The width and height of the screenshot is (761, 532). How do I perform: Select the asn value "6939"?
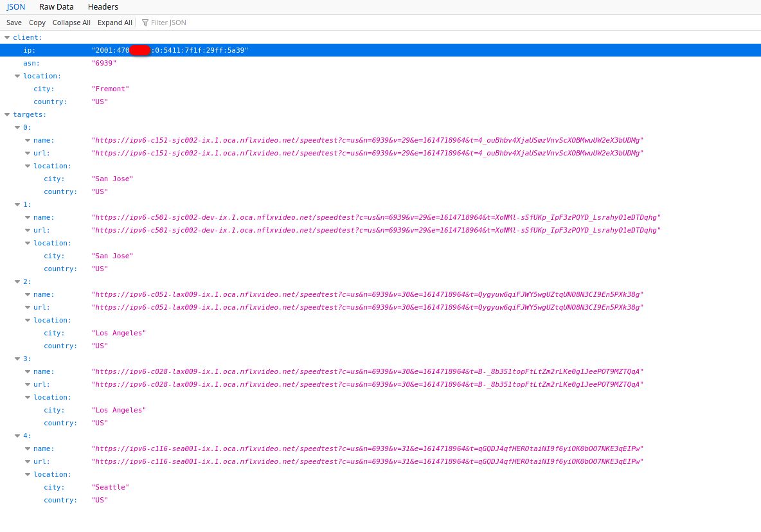click(x=104, y=63)
